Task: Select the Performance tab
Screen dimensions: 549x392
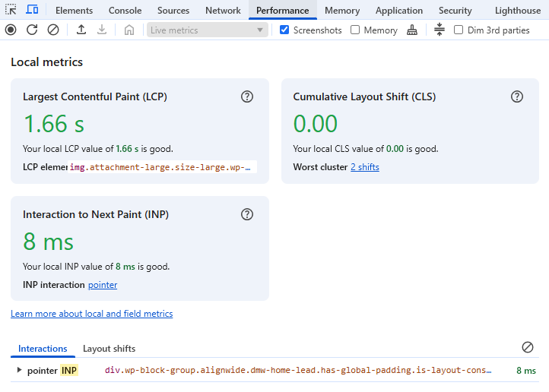Action: [x=283, y=11]
